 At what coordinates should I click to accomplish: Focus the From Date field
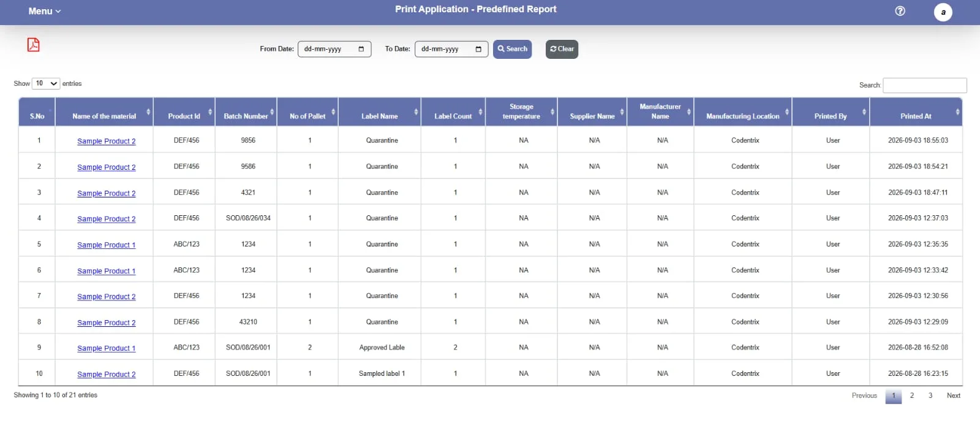(334, 49)
